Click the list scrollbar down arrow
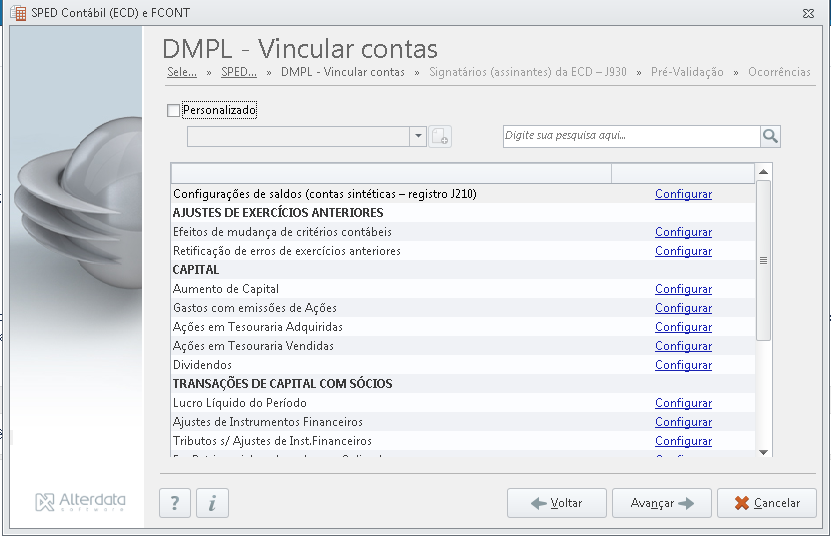831x536 pixels. [763, 452]
